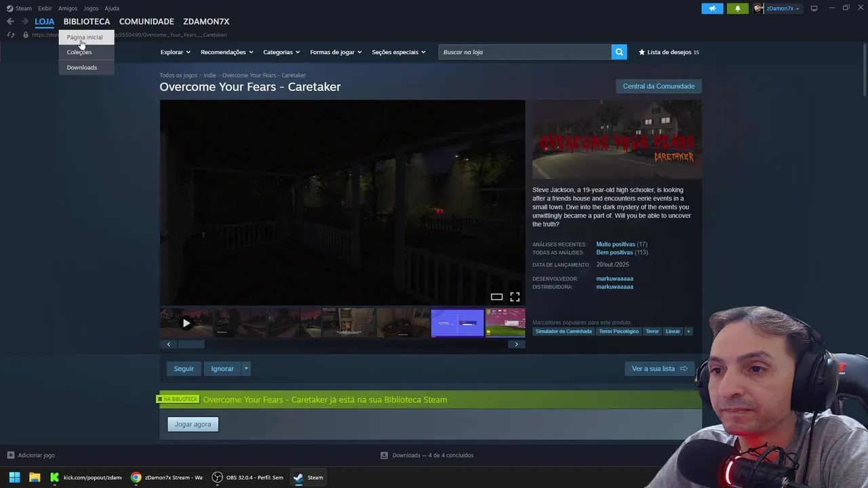Click the star icon by Lista de desejos
The width and height of the screenshot is (868, 488).
642,52
